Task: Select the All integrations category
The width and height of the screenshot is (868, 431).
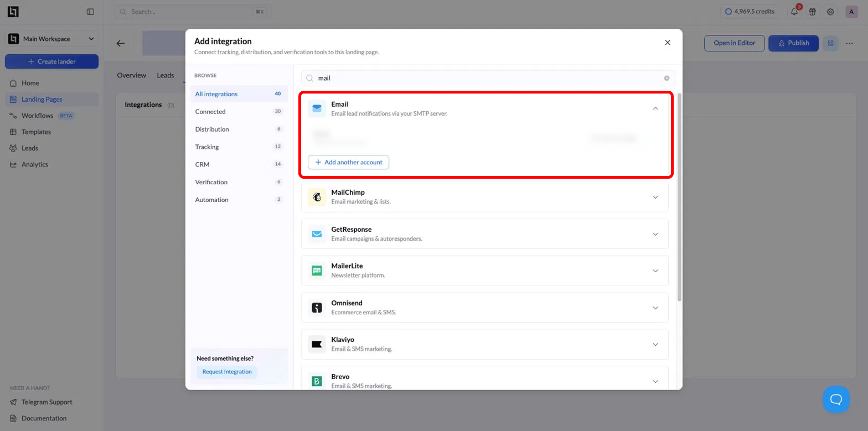Action: tap(239, 94)
